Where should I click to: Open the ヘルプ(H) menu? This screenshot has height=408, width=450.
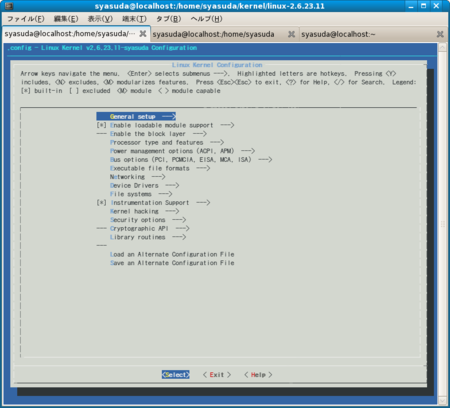[206, 19]
